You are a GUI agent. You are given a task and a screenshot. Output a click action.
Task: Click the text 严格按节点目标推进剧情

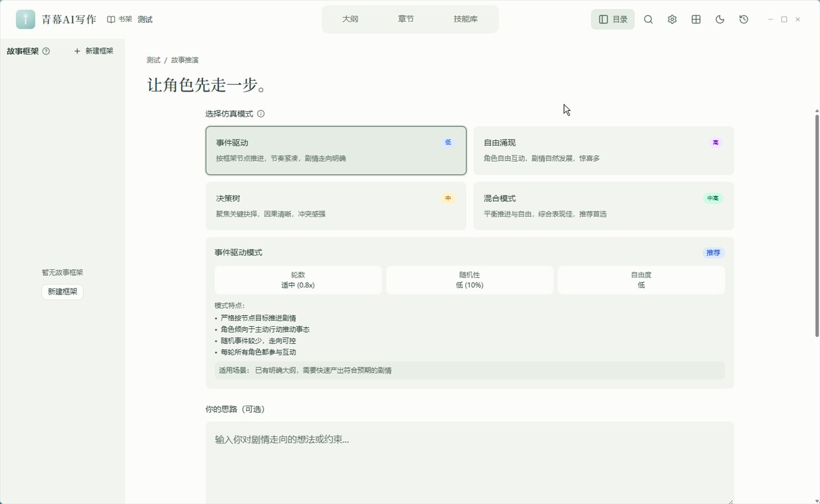(258, 318)
